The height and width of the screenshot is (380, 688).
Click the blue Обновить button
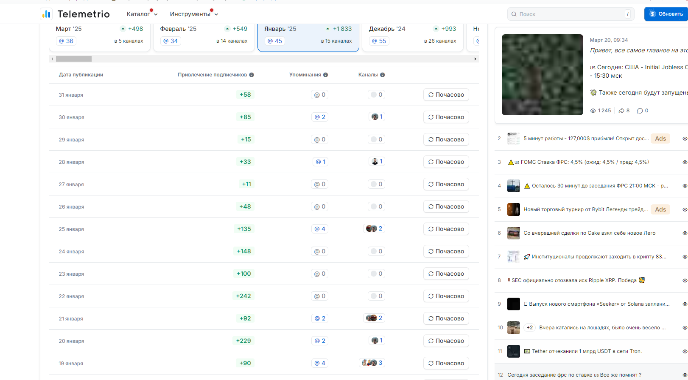pos(666,14)
